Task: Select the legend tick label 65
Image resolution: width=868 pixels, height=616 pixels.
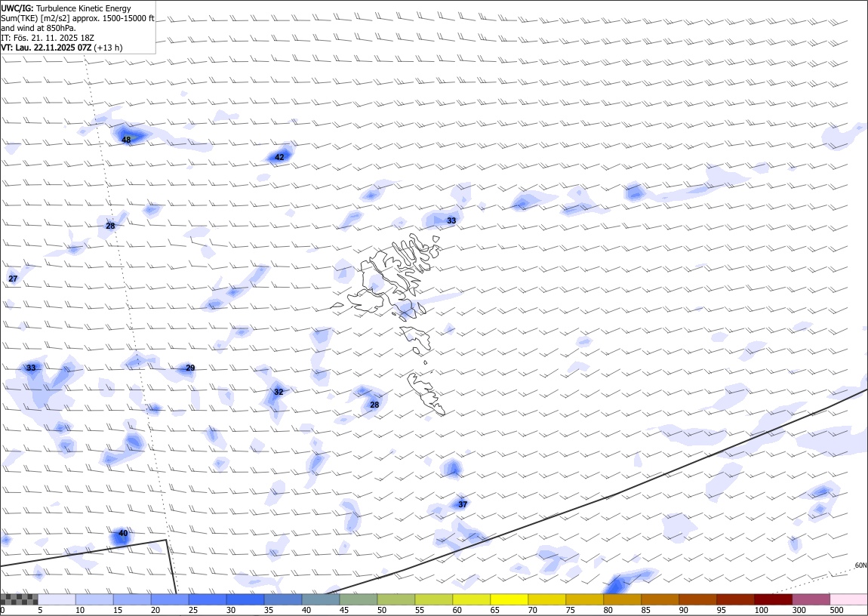Action: [495, 611]
